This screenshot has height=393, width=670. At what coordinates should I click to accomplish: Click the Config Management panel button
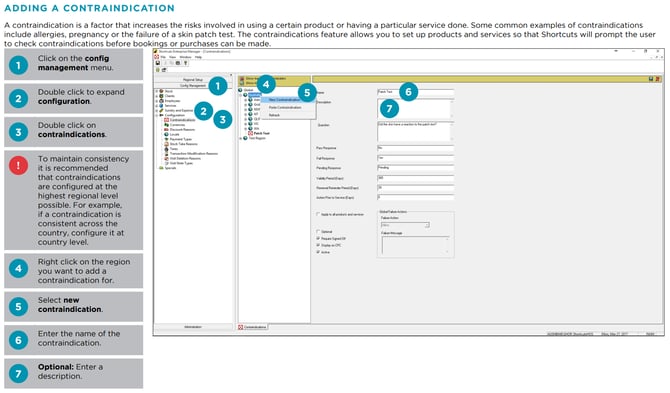point(193,86)
